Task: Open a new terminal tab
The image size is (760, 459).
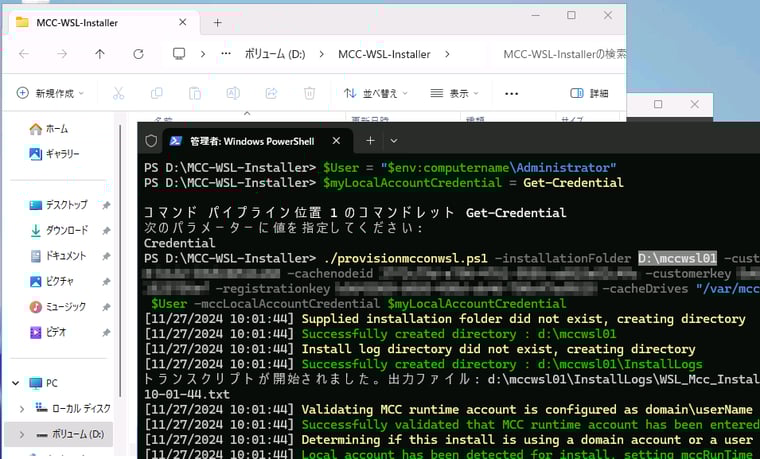Action: pos(370,141)
